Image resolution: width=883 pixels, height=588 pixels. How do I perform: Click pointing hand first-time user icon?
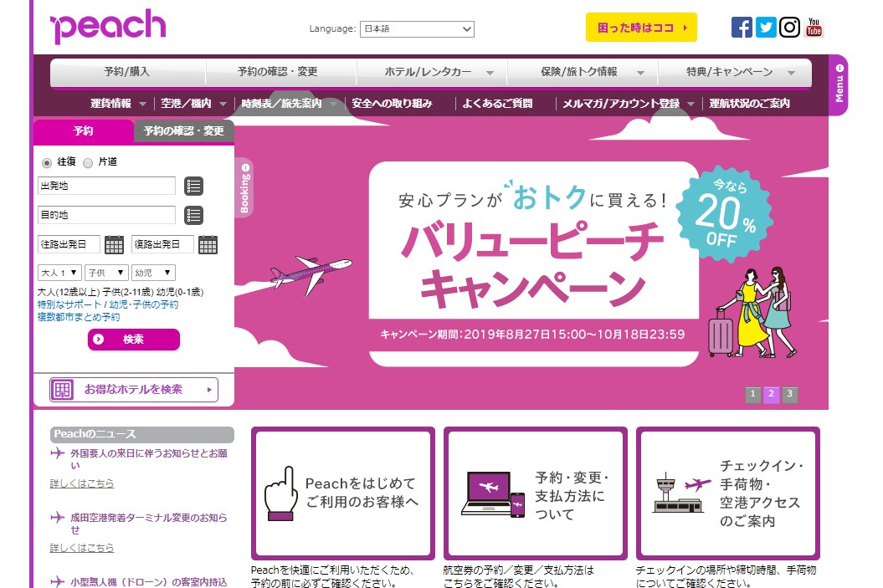tap(281, 493)
